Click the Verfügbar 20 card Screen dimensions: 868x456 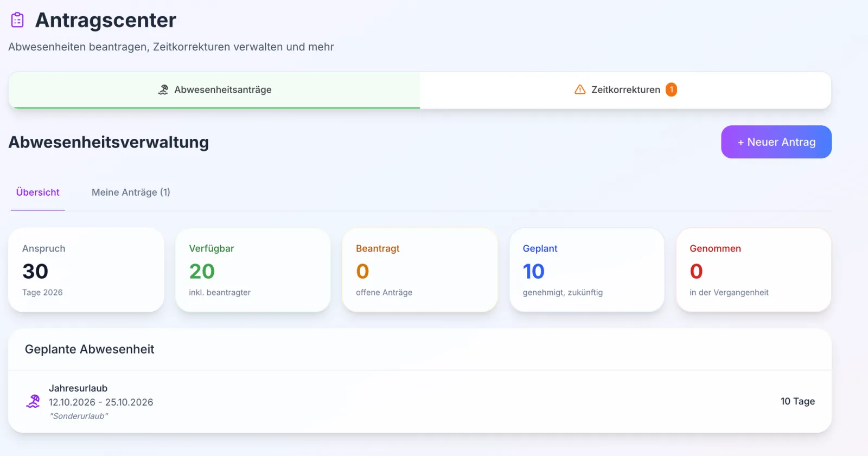pos(253,270)
